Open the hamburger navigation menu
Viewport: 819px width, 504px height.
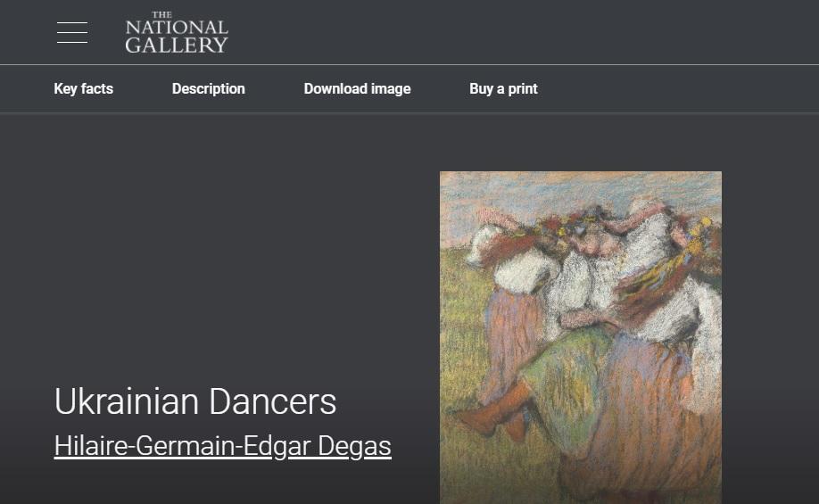(72, 32)
